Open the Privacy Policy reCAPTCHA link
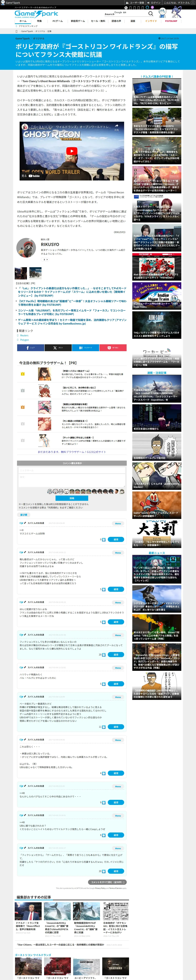Screen dimensions: 196x980 tap(100, 888)
